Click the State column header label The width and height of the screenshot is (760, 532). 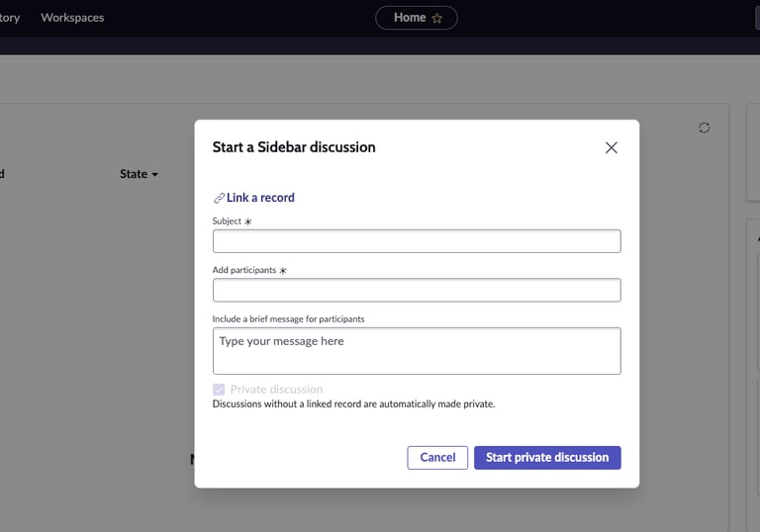pyautogui.click(x=133, y=174)
